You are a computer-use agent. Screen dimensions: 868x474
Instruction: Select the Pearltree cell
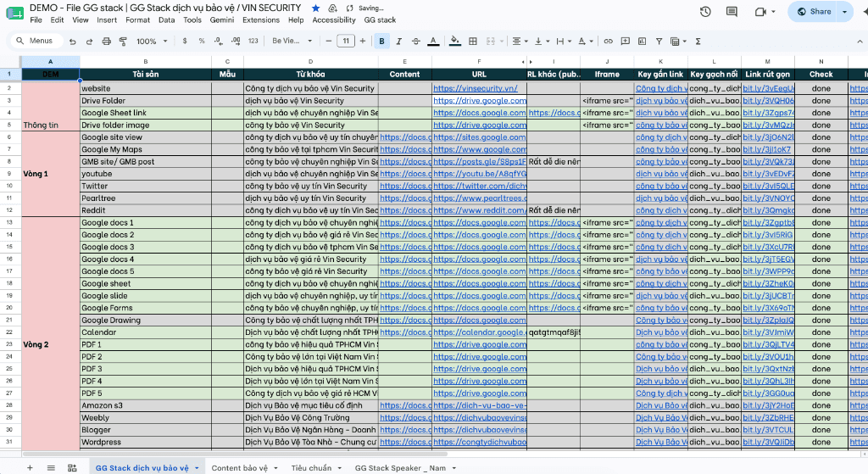(x=146, y=198)
